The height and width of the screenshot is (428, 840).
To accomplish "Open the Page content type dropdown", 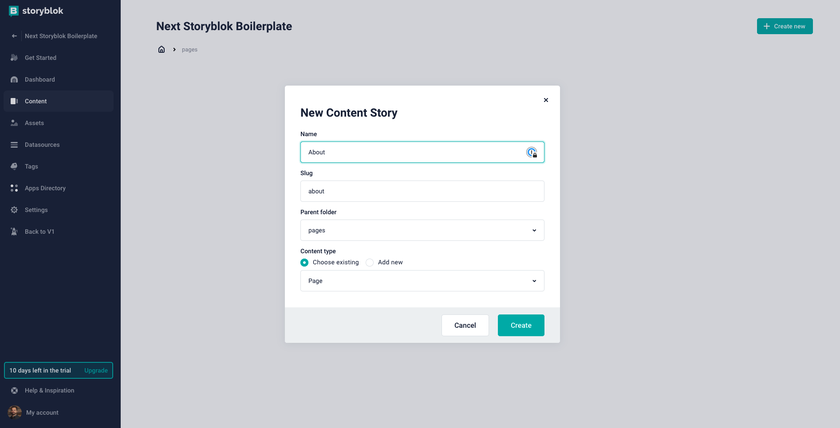I will point(422,281).
